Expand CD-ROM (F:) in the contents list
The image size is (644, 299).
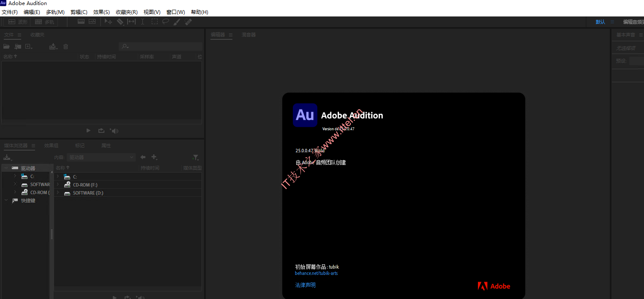tap(57, 184)
